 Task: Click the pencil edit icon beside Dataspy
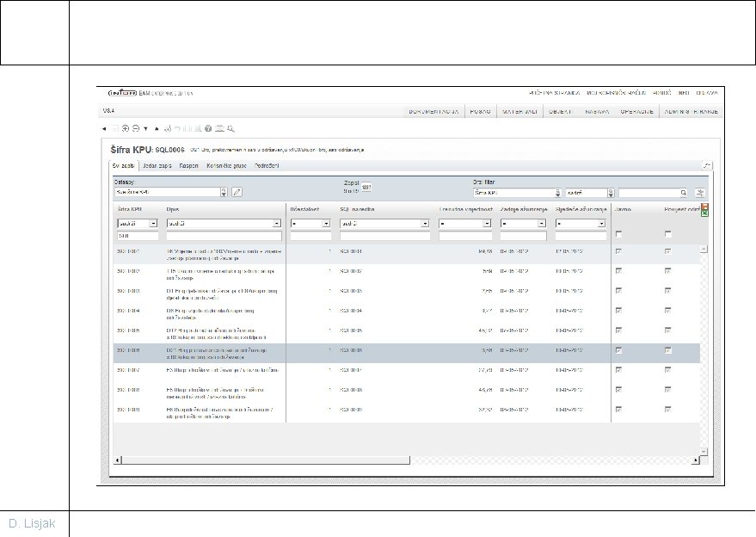click(237, 192)
